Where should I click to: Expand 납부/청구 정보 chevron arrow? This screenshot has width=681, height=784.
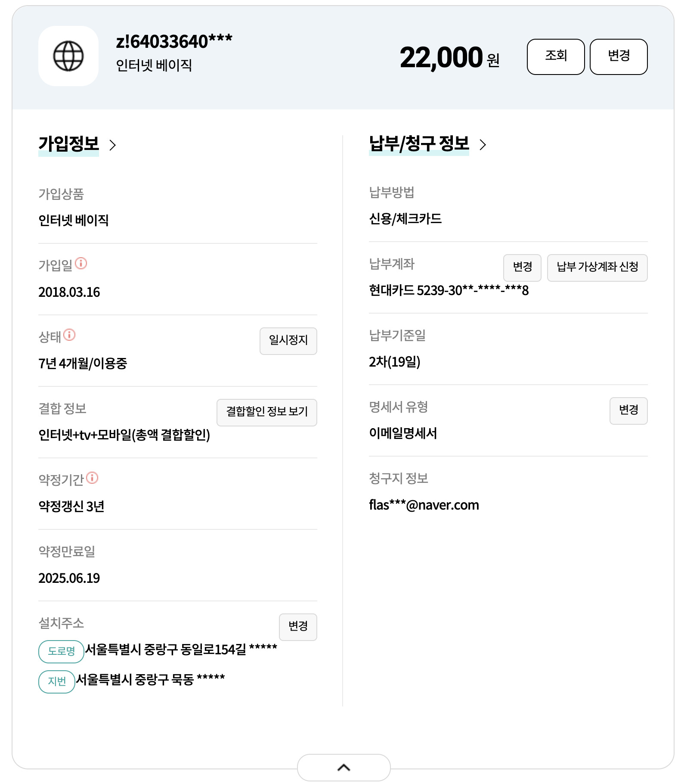coord(483,145)
